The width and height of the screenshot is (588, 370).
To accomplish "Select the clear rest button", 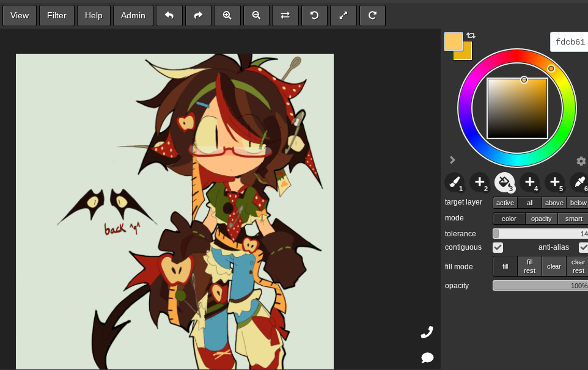I will pos(578,266).
